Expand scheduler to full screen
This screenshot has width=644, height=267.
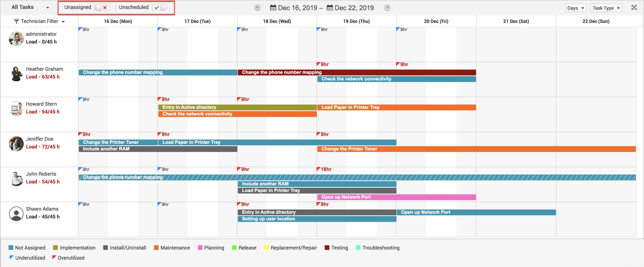point(634,8)
